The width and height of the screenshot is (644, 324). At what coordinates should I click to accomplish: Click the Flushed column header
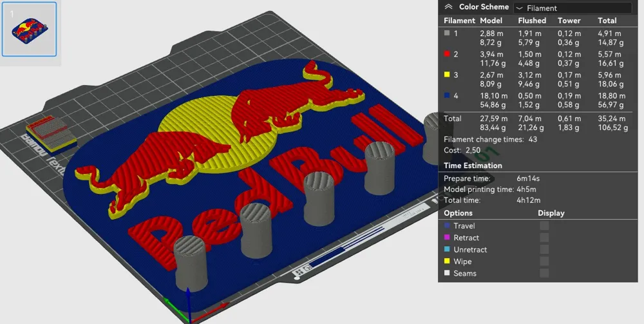(x=532, y=21)
